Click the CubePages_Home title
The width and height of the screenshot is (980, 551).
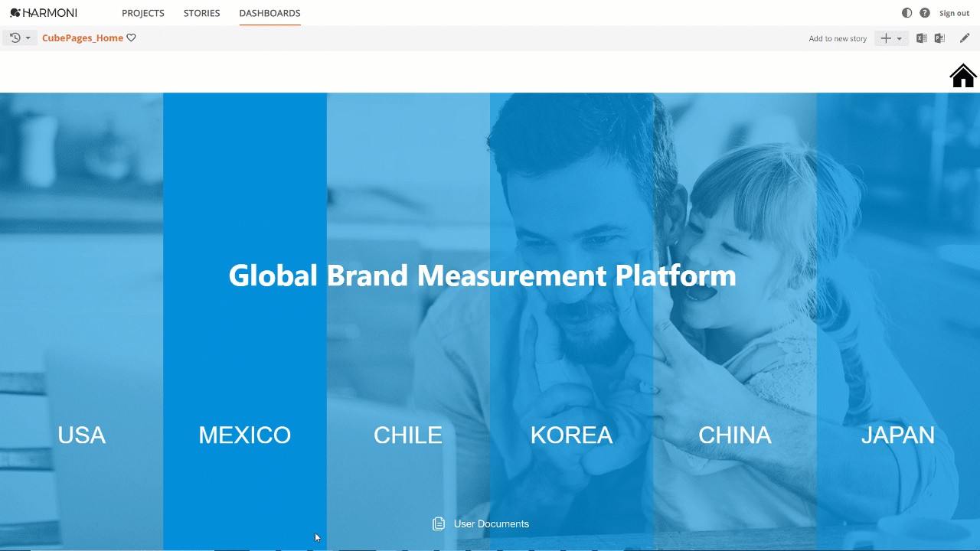[x=83, y=37]
